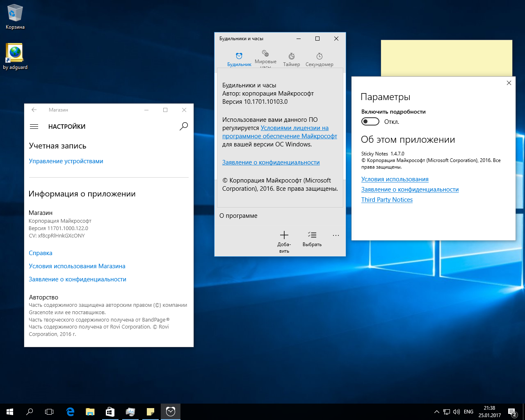Open Заявление о конфиденциальности in Будильники и часы
This screenshot has width=525, height=420.
point(271,162)
